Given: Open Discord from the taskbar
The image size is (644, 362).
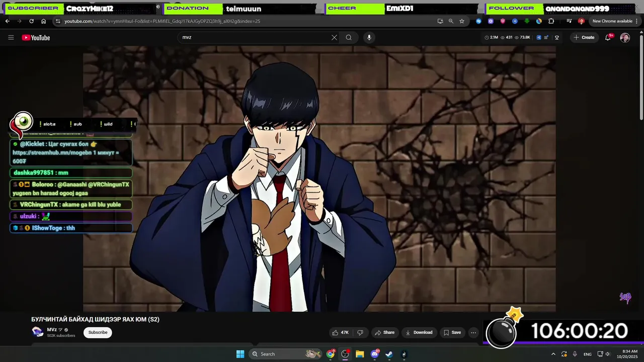Looking at the screenshot, I should [375, 354].
